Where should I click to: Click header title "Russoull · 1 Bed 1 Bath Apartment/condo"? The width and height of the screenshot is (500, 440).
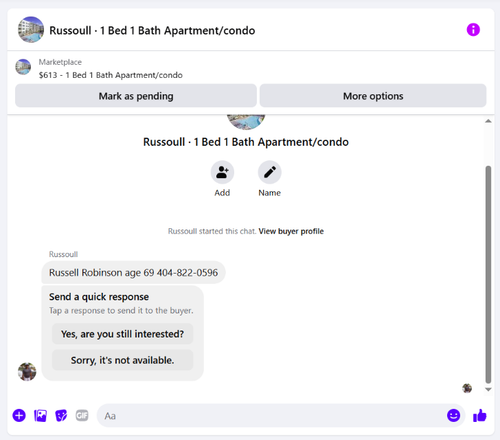click(x=152, y=31)
